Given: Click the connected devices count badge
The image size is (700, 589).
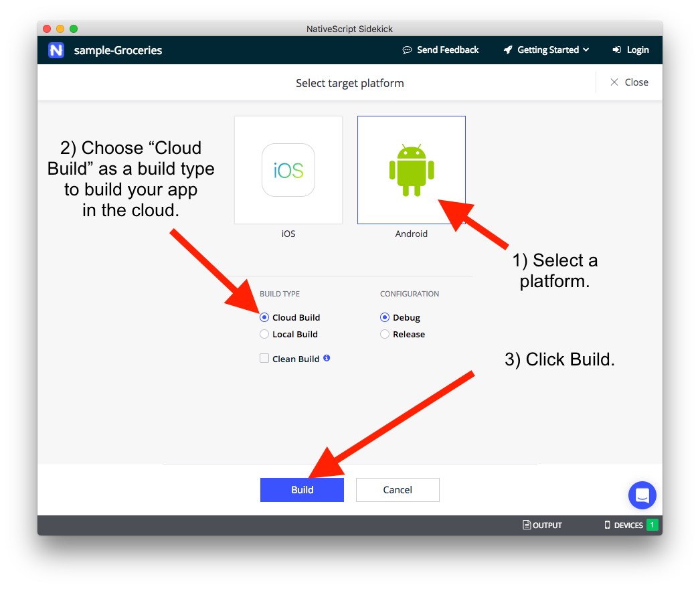Looking at the screenshot, I should click(652, 525).
